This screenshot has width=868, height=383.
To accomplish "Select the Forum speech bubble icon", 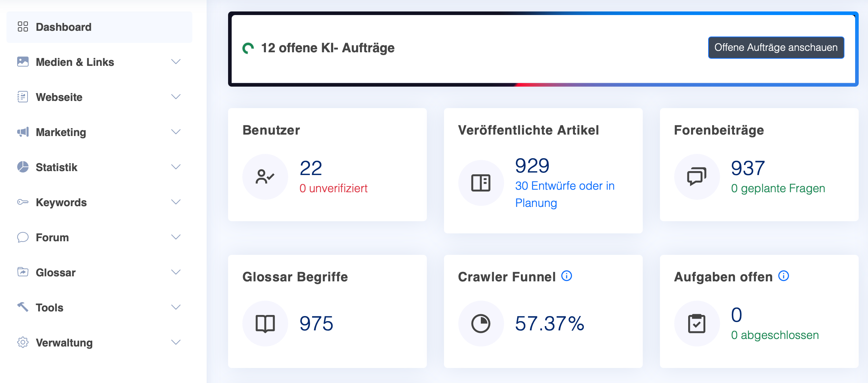I will (23, 237).
